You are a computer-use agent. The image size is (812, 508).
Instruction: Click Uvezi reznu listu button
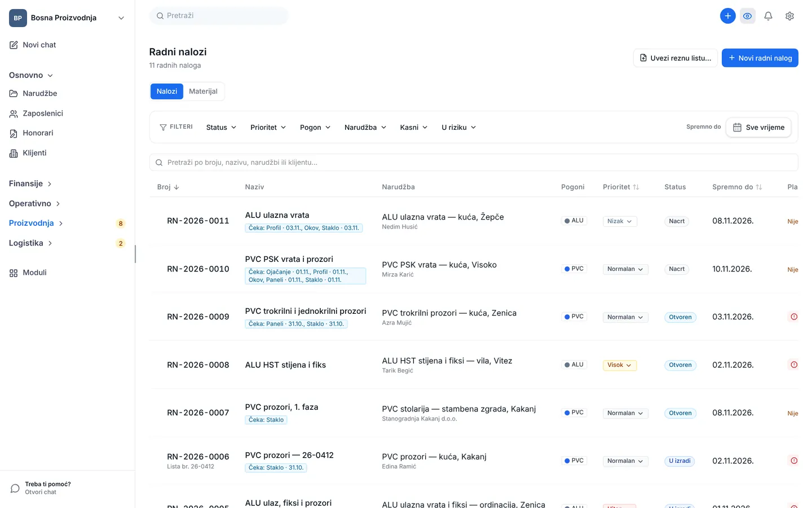point(676,58)
